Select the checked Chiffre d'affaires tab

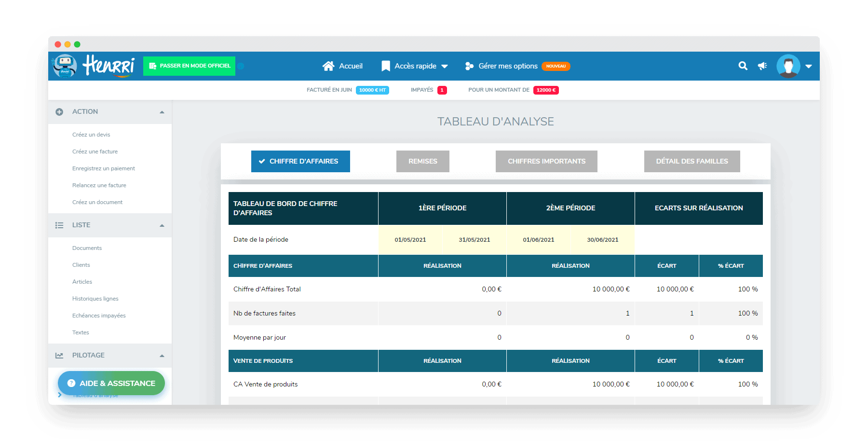(x=300, y=161)
